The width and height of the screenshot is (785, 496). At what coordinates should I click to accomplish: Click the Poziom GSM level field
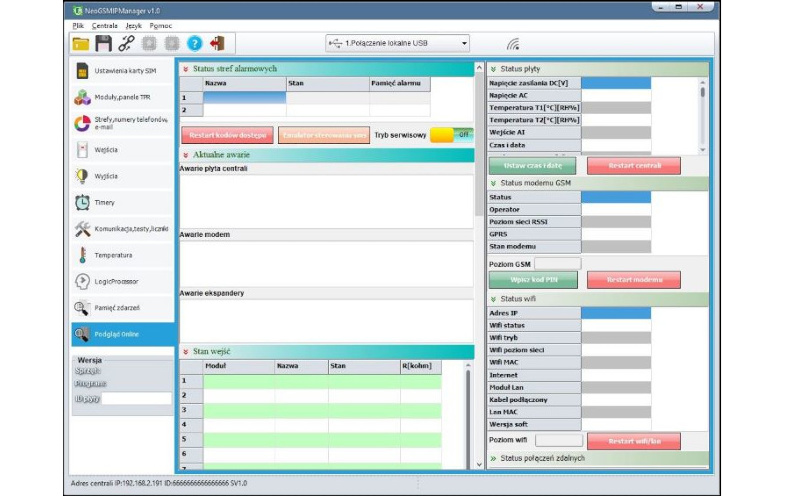[x=558, y=264]
